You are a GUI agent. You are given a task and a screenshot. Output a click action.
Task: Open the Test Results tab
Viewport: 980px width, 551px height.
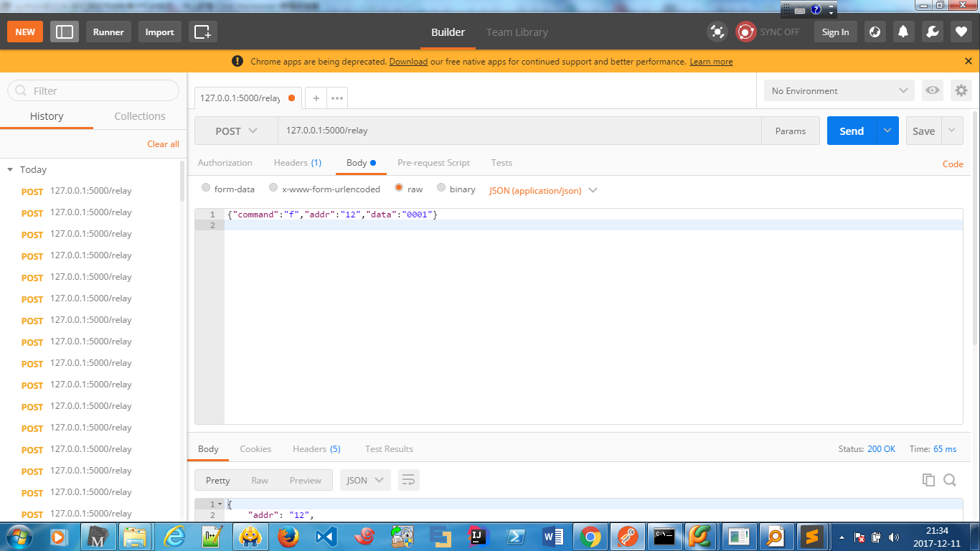point(389,449)
